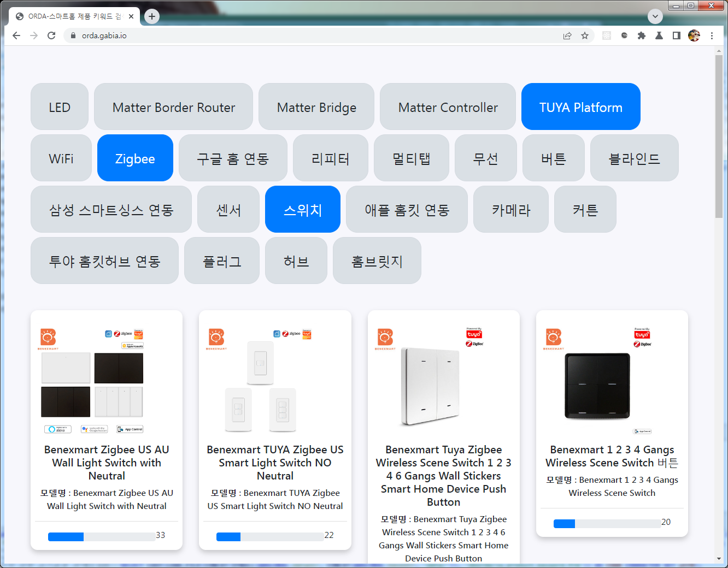The image size is (728, 568).
Task: Select the 삼성 스마트싱스 연동 button
Action: pos(111,209)
